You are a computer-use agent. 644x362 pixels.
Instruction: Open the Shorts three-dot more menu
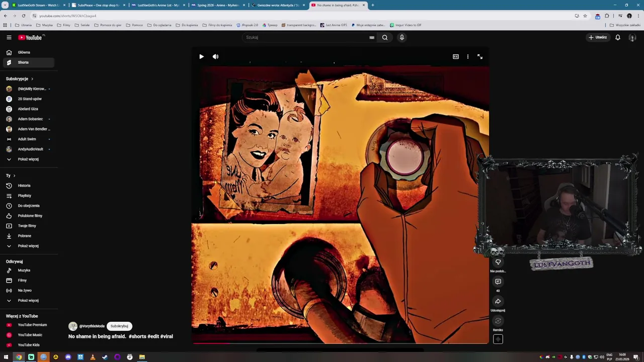468,57
